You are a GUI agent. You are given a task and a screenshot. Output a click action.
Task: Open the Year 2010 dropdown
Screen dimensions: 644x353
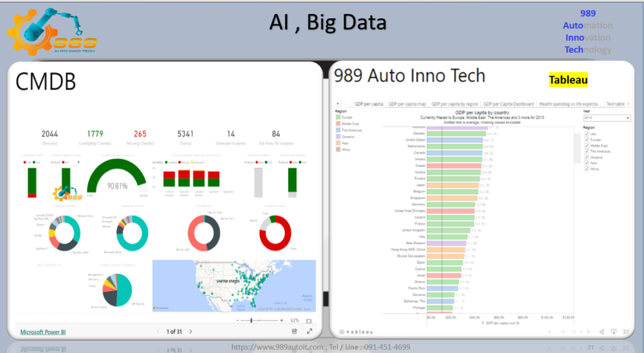point(606,118)
